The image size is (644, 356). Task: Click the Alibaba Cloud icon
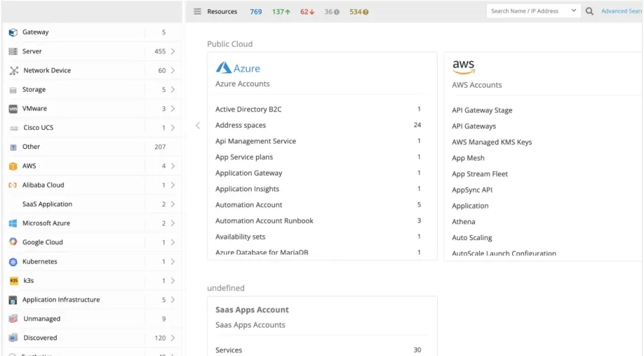tap(12, 186)
